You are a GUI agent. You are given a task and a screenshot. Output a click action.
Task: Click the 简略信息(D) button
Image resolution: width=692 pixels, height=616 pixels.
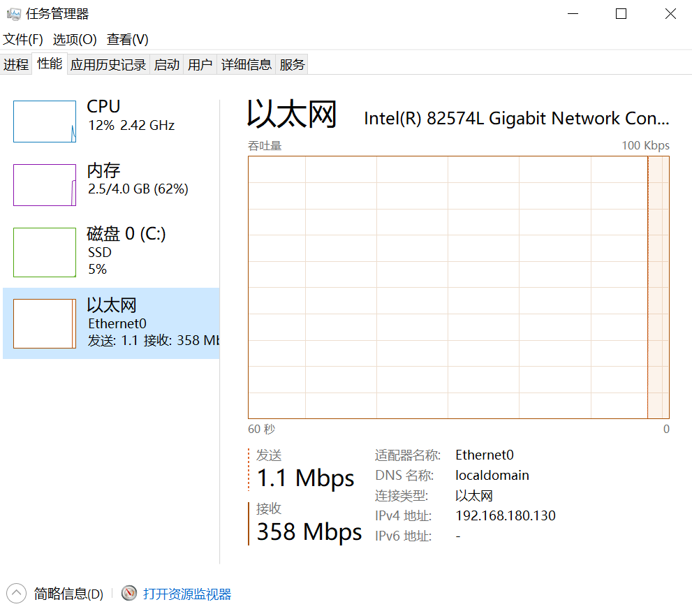click(68, 594)
